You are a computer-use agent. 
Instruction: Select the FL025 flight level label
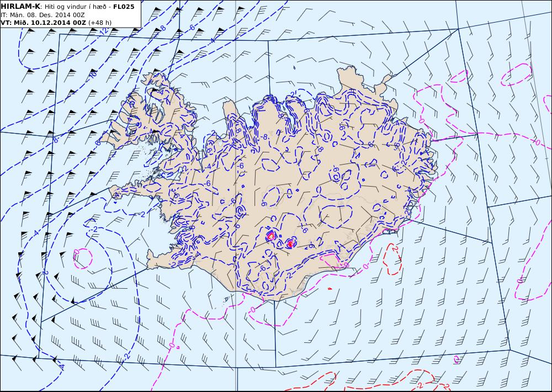[124, 7]
